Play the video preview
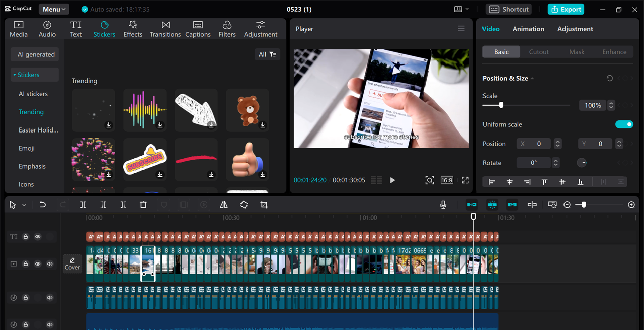This screenshot has width=644, height=330. pyautogui.click(x=392, y=180)
